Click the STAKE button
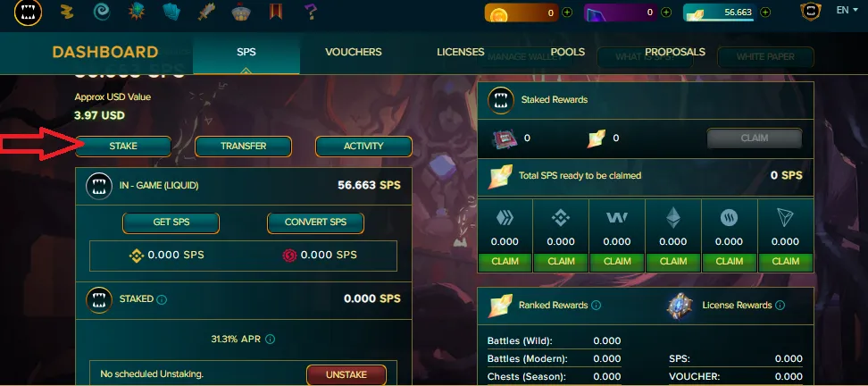Viewport: 868px width, 386px height. [x=123, y=147]
